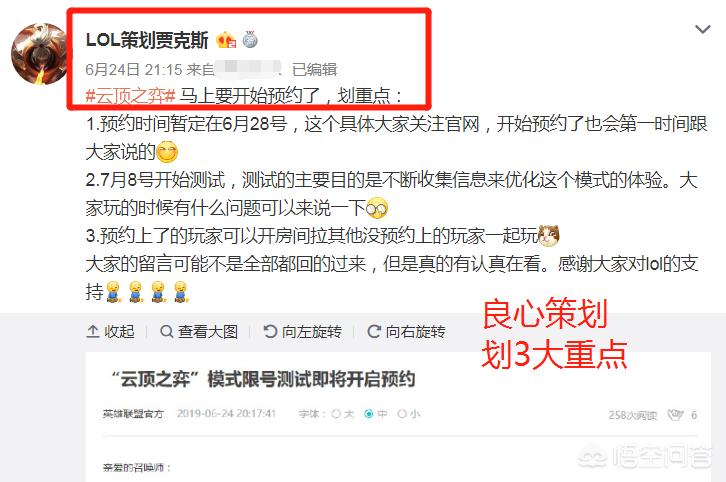The height and width of the screenshot is (482, 726).
Task: Click the 查看大图 magnifier icon
Action: tap(167, 332)
